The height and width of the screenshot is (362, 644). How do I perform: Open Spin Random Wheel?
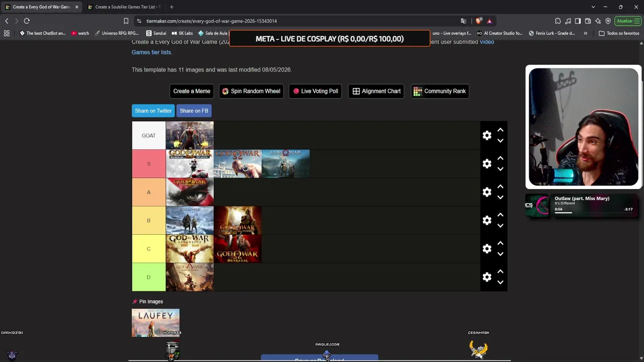click(x=251, y=91)
